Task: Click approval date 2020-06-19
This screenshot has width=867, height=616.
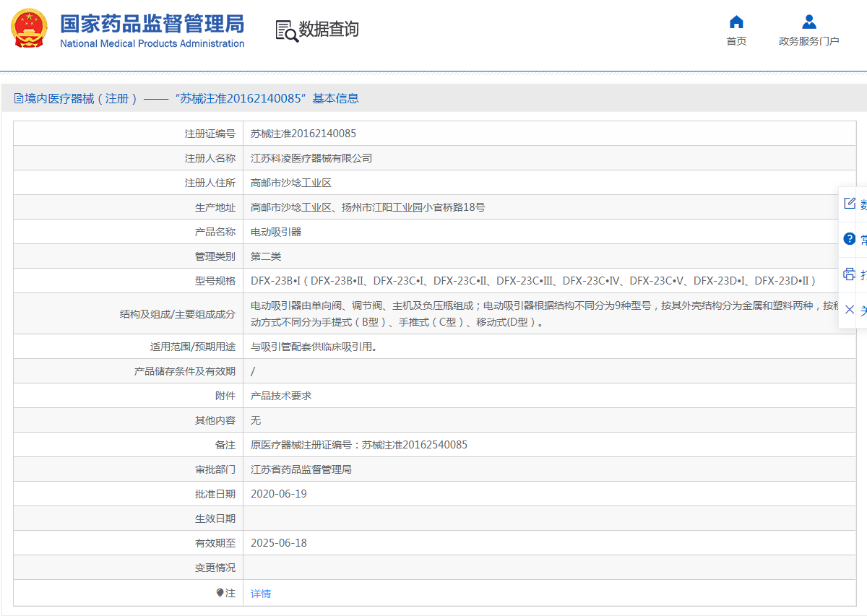Action: pyautogui.click(x=279, y=494)
